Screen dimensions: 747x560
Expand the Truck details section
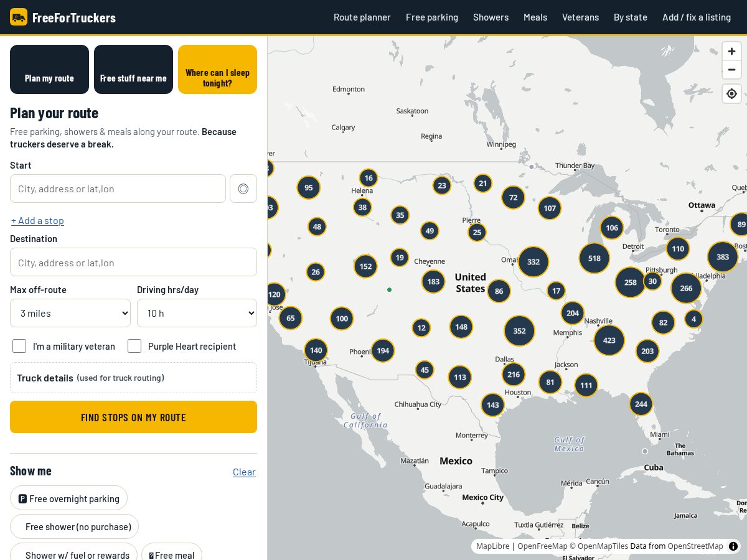(133, 378)
